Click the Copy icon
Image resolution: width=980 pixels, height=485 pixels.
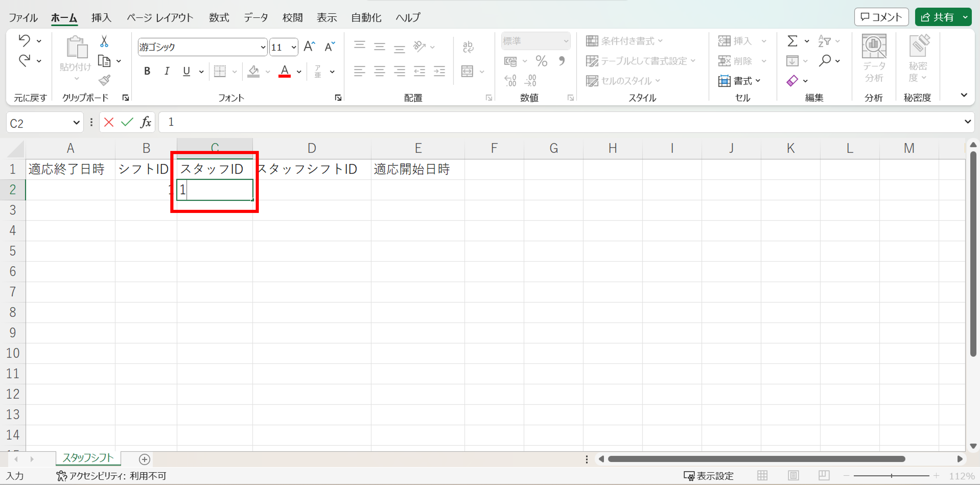(104, 61)
